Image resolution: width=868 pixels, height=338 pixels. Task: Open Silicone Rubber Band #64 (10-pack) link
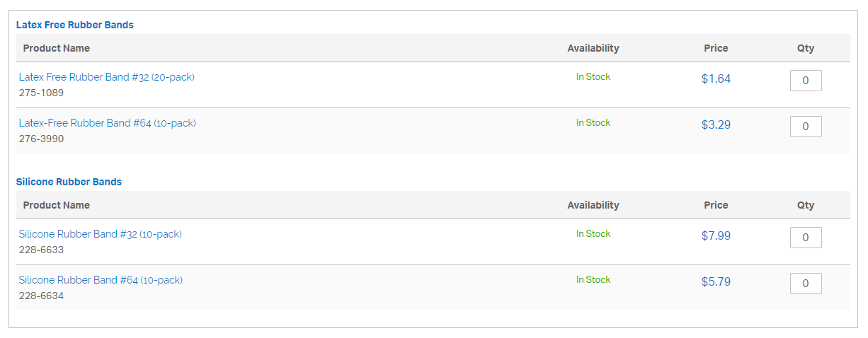[x=101, y=280]
